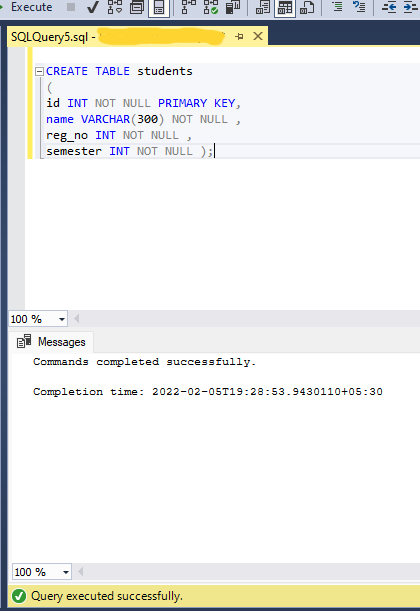
Task: Comment out the selected lines
Action: [337, 7]
